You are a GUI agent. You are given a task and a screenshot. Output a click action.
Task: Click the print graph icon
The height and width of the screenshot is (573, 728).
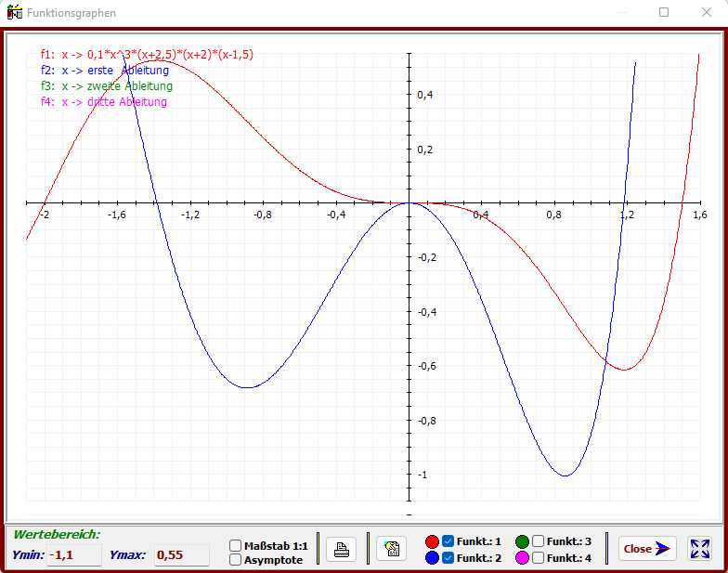point(341,550)
